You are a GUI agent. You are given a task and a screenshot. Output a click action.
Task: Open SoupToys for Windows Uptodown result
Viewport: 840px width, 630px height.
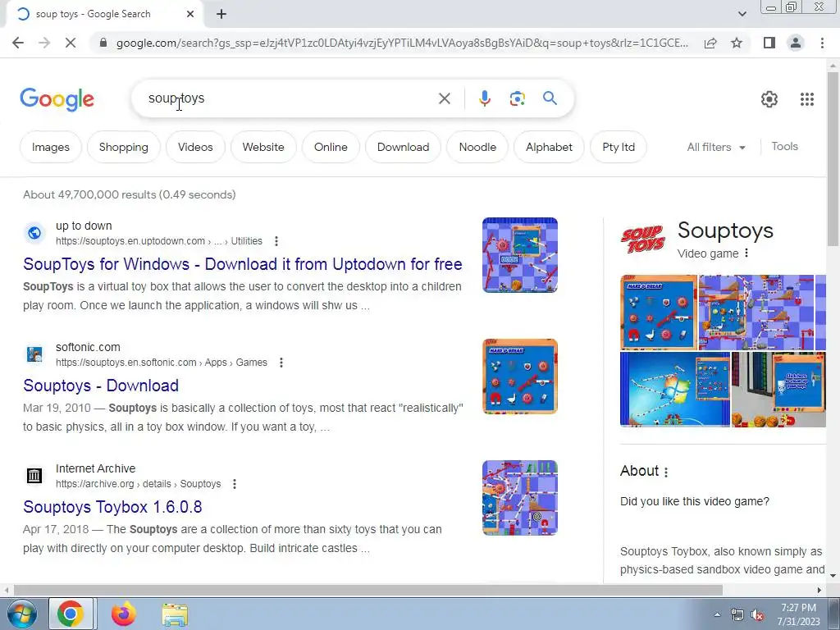[242, 264]
